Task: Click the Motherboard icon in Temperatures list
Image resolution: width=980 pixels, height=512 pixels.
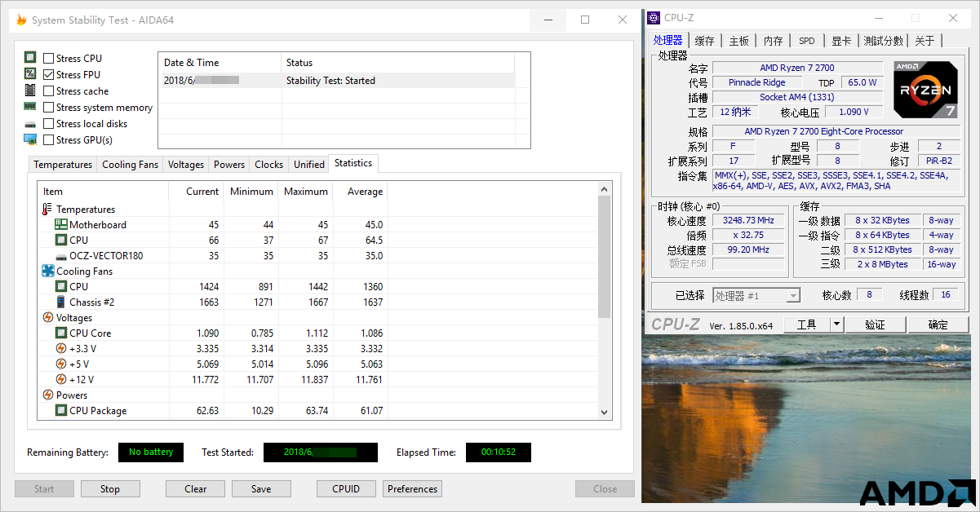Action: click(61, 224)
